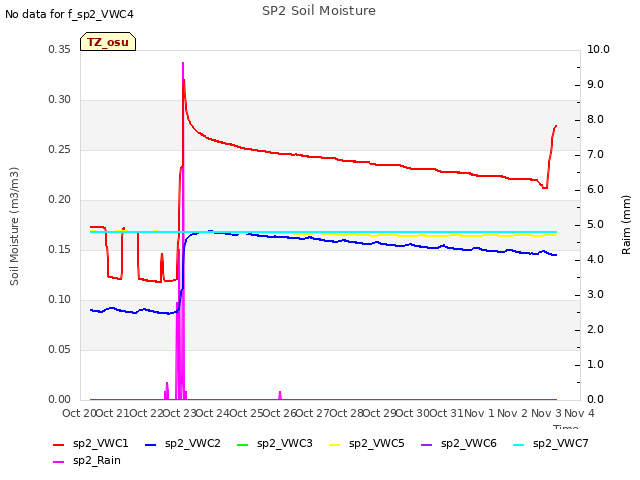Click green sp2_VWC3 legend color marker
The height and width of the screenshot is (480, 640).
(x=243, y=444)
